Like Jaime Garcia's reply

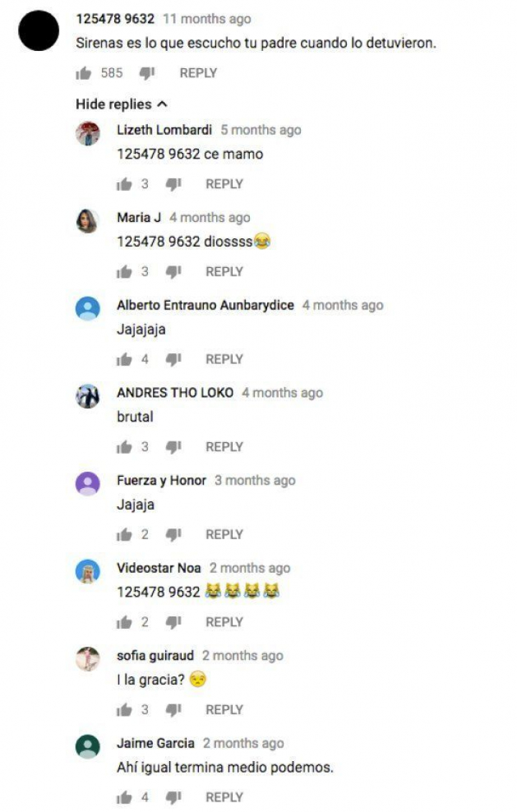tap(124, 797)
